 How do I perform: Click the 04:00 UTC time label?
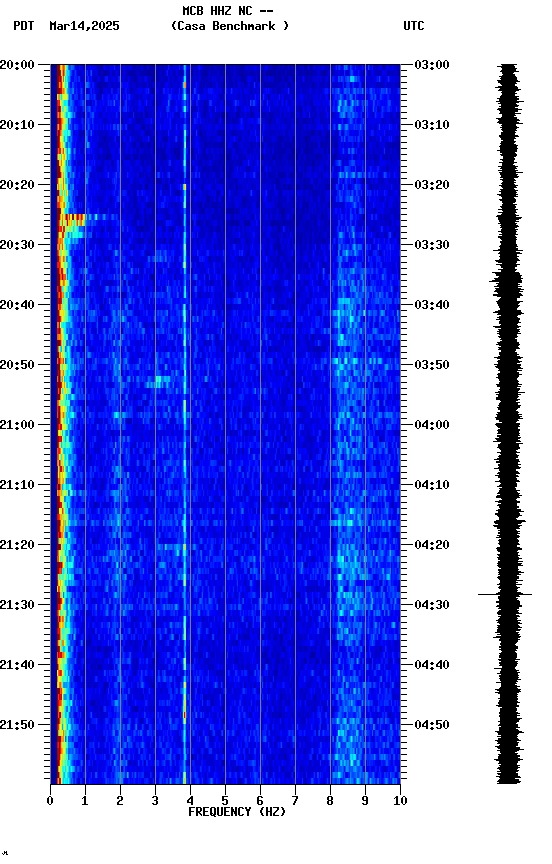(432, 425)
